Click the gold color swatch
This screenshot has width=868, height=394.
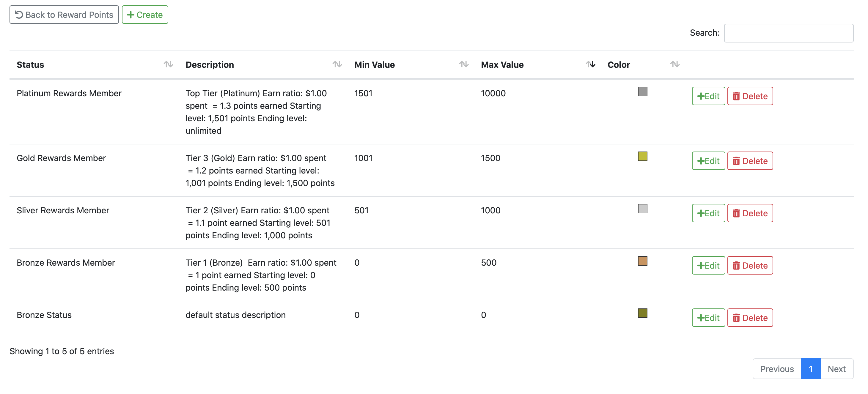click(x=642, y=156)
